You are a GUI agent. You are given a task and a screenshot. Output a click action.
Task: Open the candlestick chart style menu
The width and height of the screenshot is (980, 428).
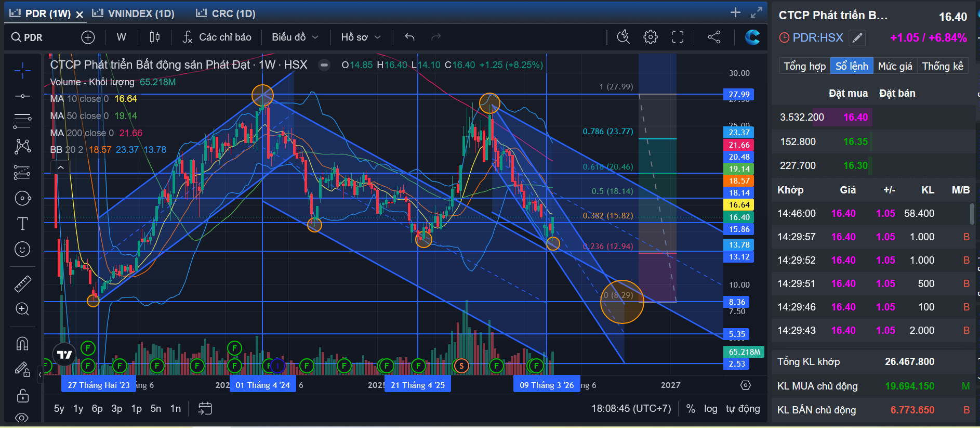(154, 37)
